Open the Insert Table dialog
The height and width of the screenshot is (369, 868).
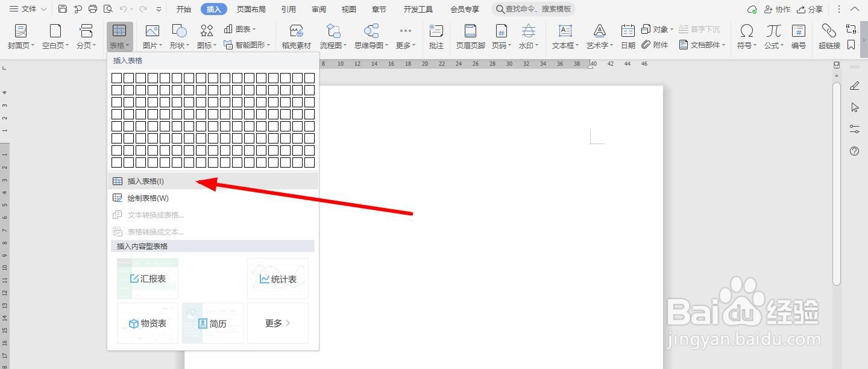[x=145, y=180]
